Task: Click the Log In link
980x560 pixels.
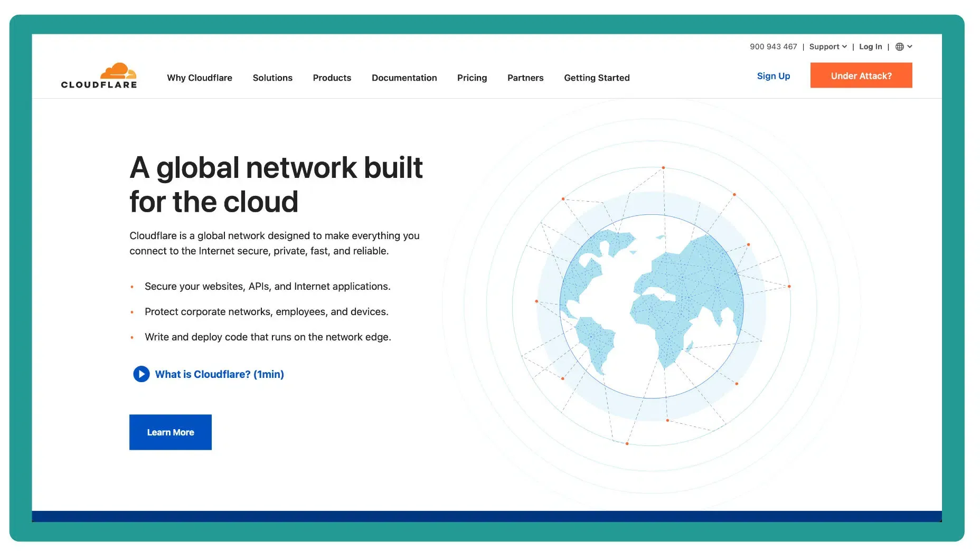Action: (x=870, y=47)
